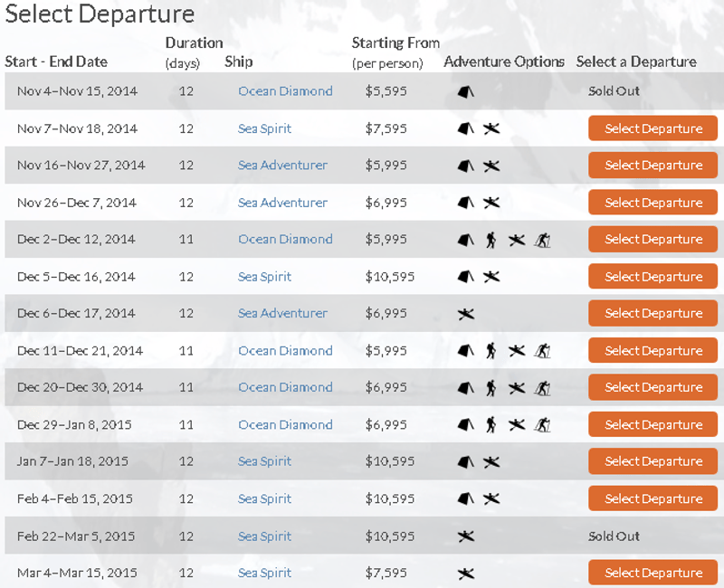Click kayak icon in Feb 22–Mar 5 row
Screen dimensions: 724x588
coord(465,536)
